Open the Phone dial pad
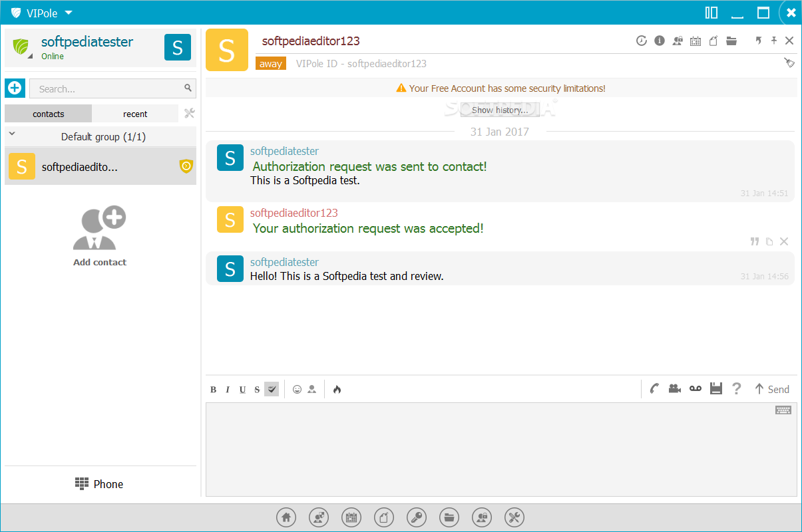The width and height of the screenshot is (802, 532). [x=99, y=484]
